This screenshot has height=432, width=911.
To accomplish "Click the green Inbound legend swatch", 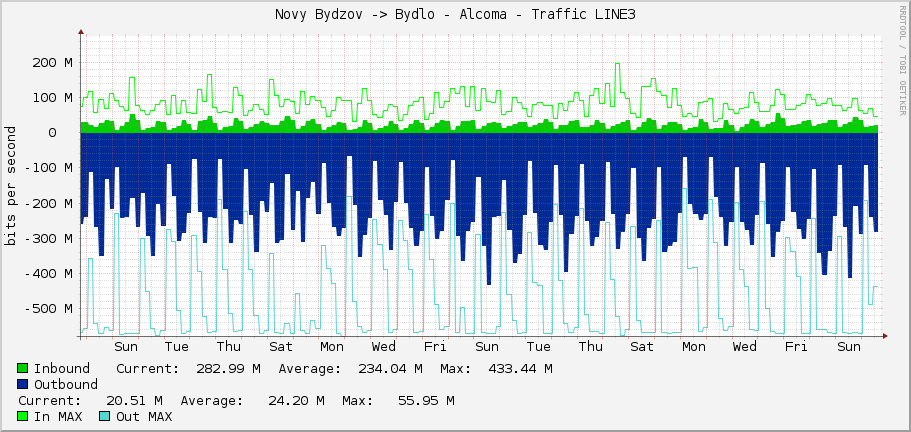I will click(x=23, y=368).
